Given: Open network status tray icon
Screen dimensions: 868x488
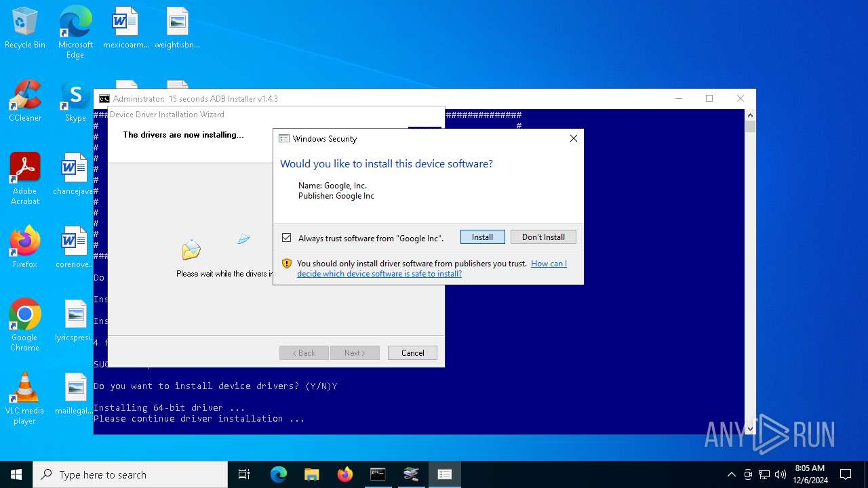Looking at the screenshot, I should [x=764, y=474].
